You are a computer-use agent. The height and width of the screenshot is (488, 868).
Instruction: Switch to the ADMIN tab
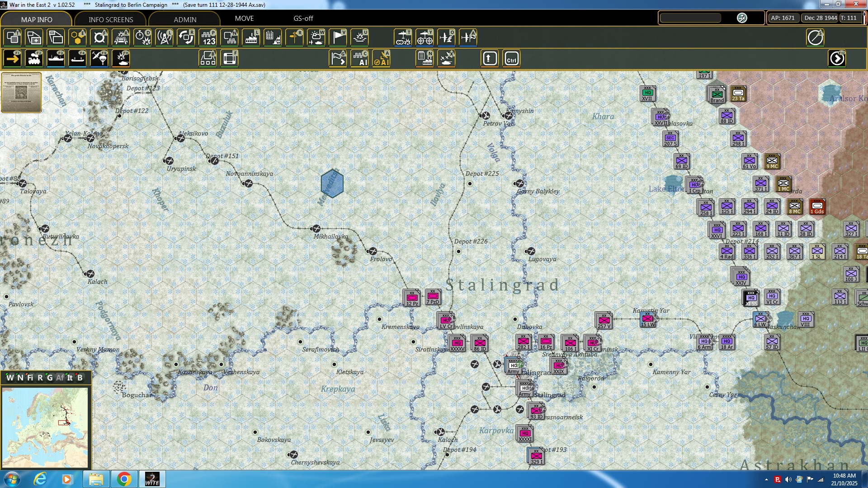[185, 19]
